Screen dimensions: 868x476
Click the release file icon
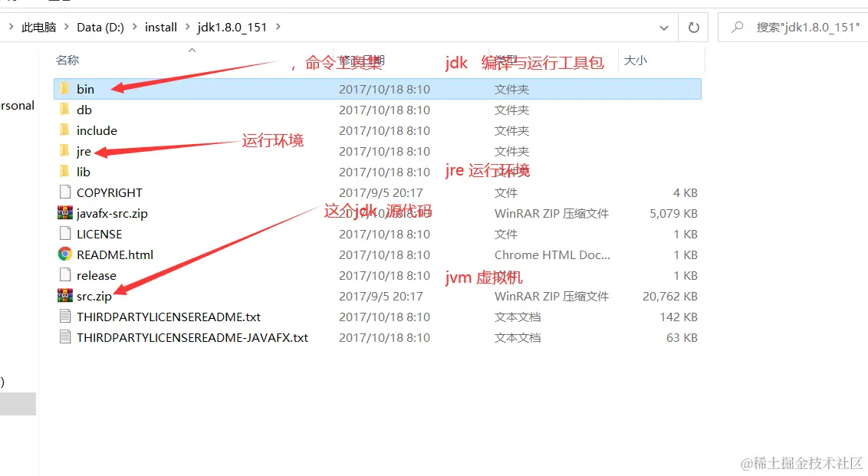click(64, 275)
